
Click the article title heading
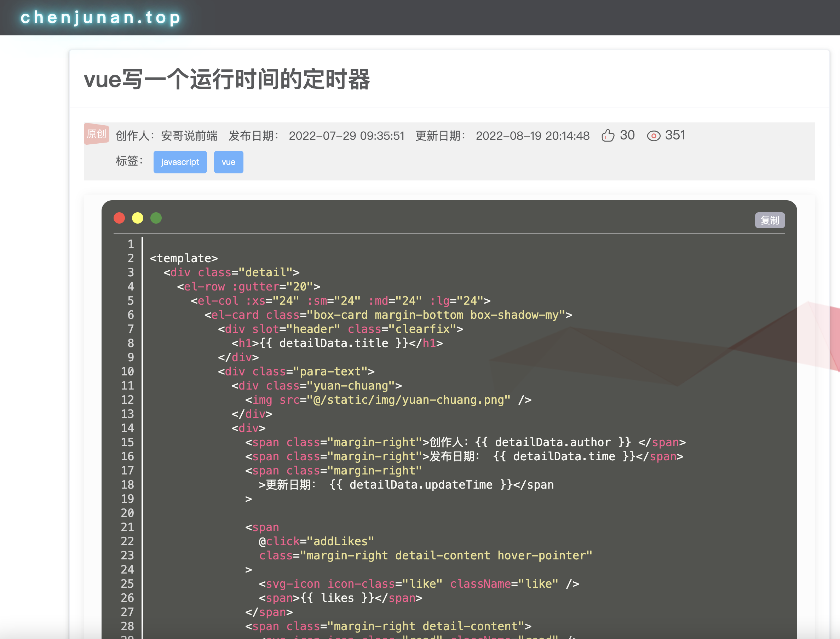(227, 79)
